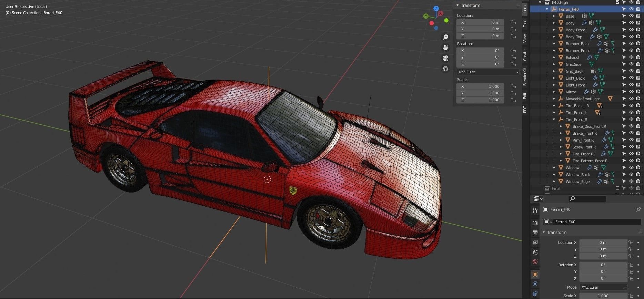Open the Render properties tab icon
644x299 pixels.
tap(535, 223)
